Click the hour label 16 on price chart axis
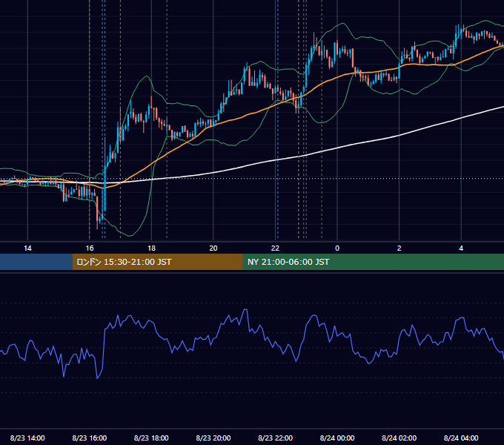The height and width of the screenshot is (445, 504). pyautogui.click(x=90, y=248)
